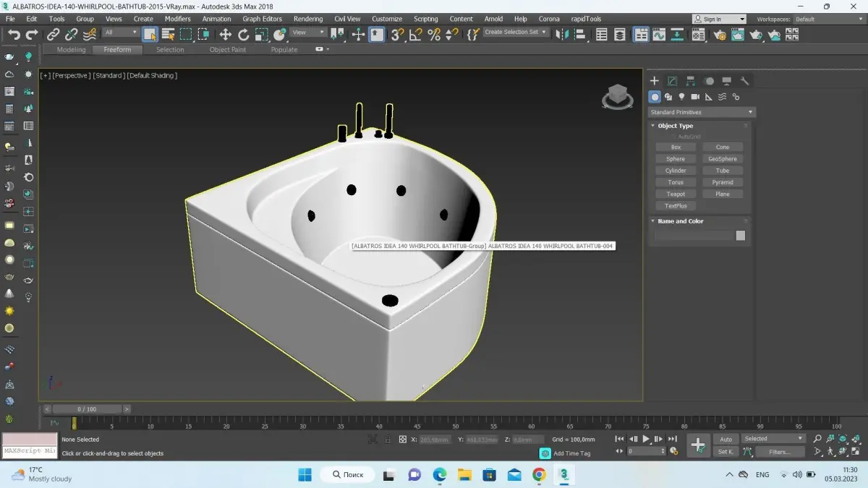Switch to Object Paint ribbon tab
Image resolution: width=868 pixels, height=488 pixels.
coord(227,50)
